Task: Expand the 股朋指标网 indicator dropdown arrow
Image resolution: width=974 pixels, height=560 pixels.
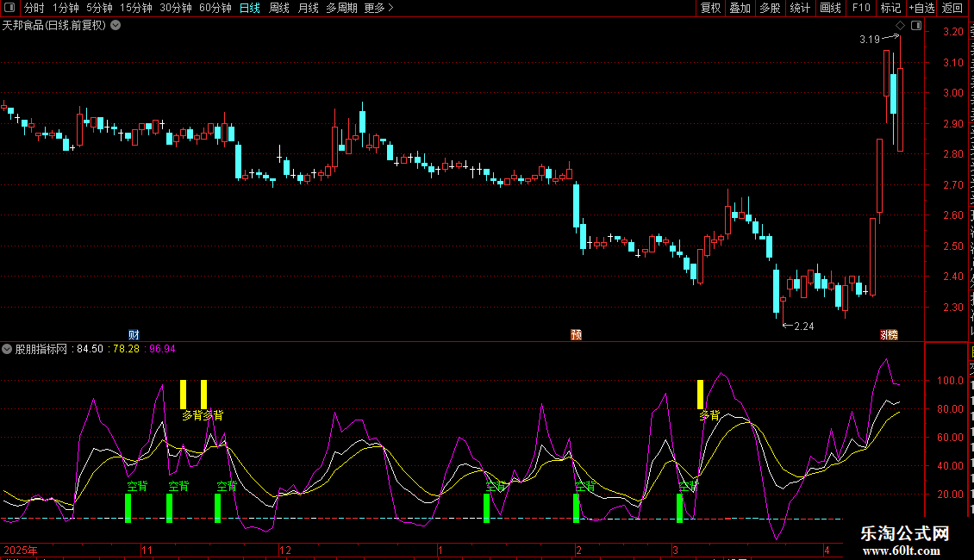Action: pyautogui.click(x=7, y=349)
